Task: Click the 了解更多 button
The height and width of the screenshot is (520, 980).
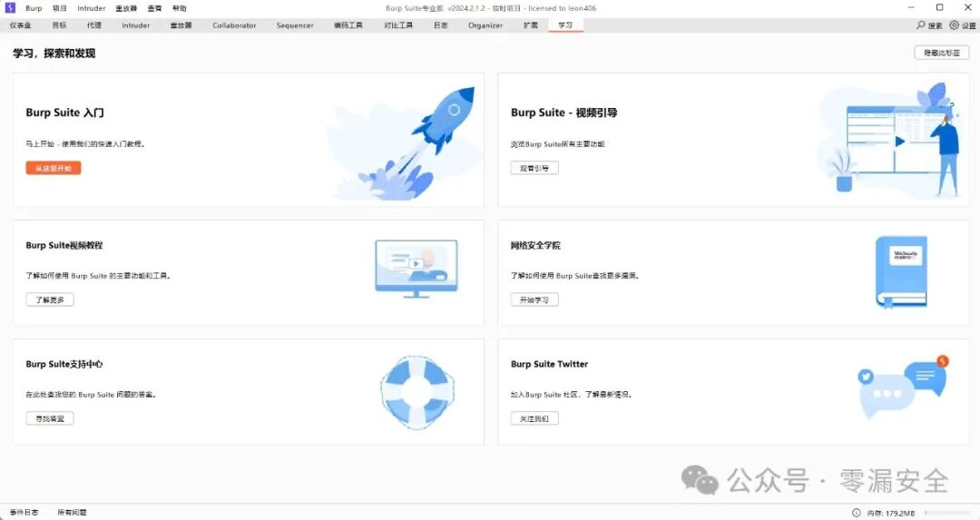Action: [x=50, y=299]
